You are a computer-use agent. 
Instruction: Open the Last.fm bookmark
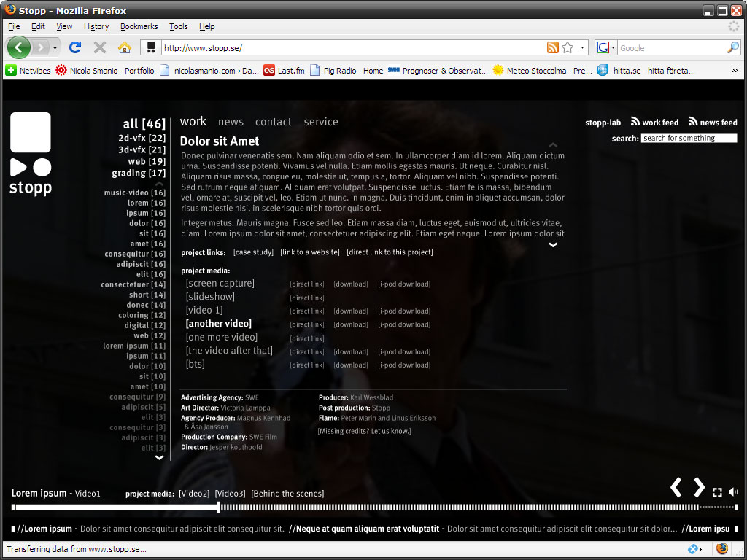[x=284, y=71]
